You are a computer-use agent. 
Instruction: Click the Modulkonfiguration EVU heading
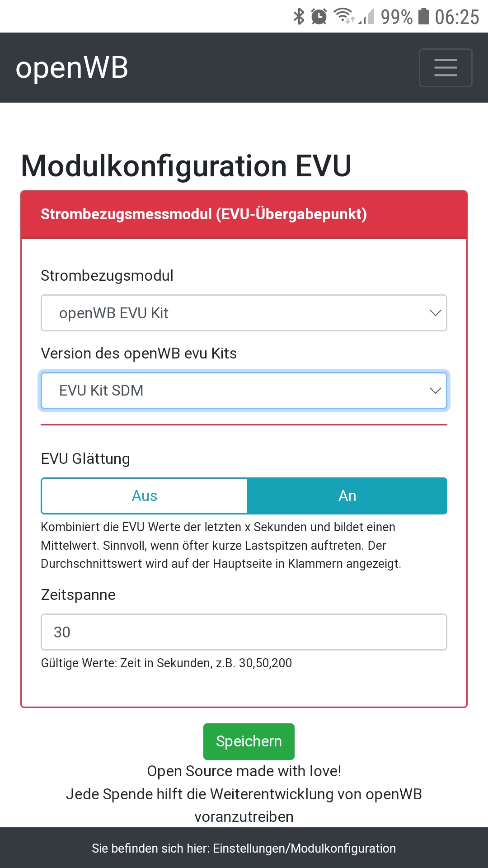(x=186, y=166)
